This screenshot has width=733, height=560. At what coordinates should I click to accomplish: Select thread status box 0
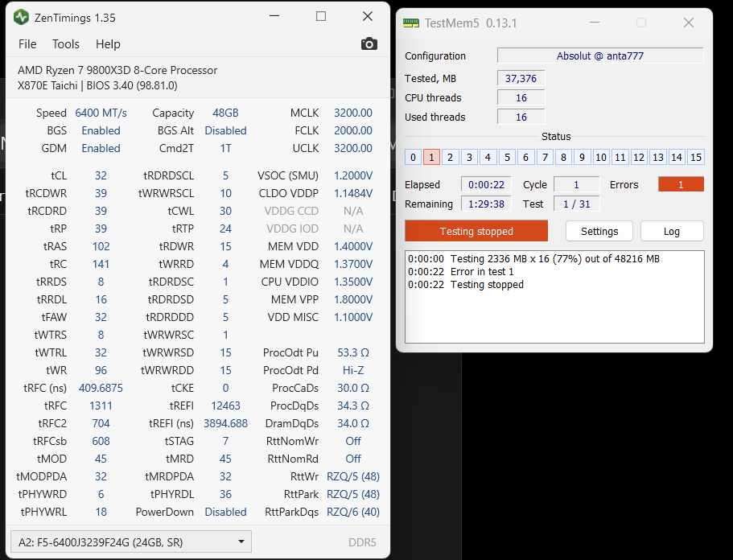[x=413, y=157]
